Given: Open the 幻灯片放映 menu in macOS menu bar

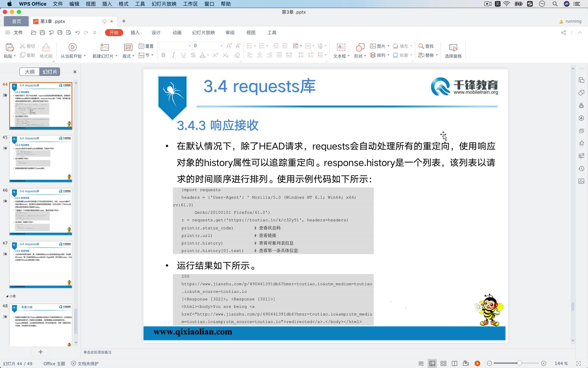Looking at the screenshot, I should tap(164, 4).
